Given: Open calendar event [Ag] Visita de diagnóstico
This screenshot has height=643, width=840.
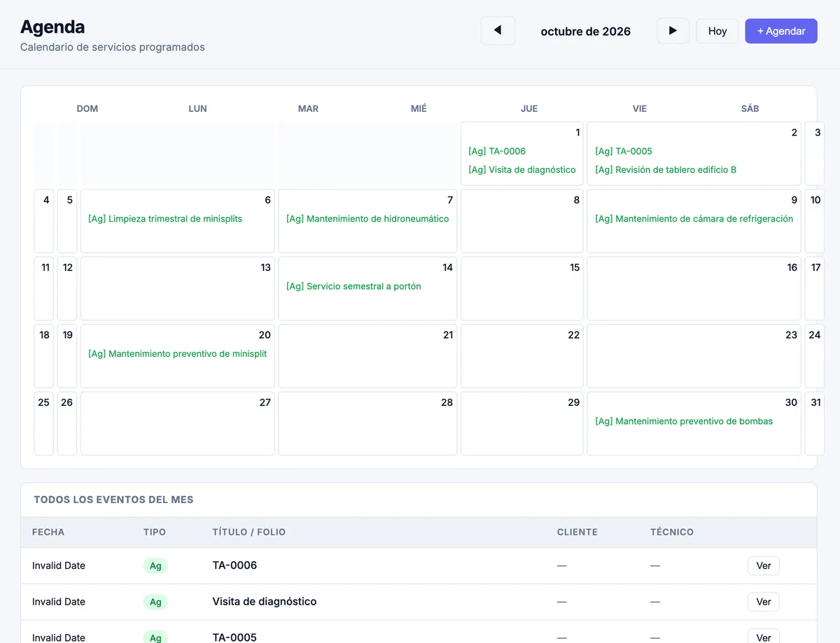Looking at the screenshot, I should 522,169.
